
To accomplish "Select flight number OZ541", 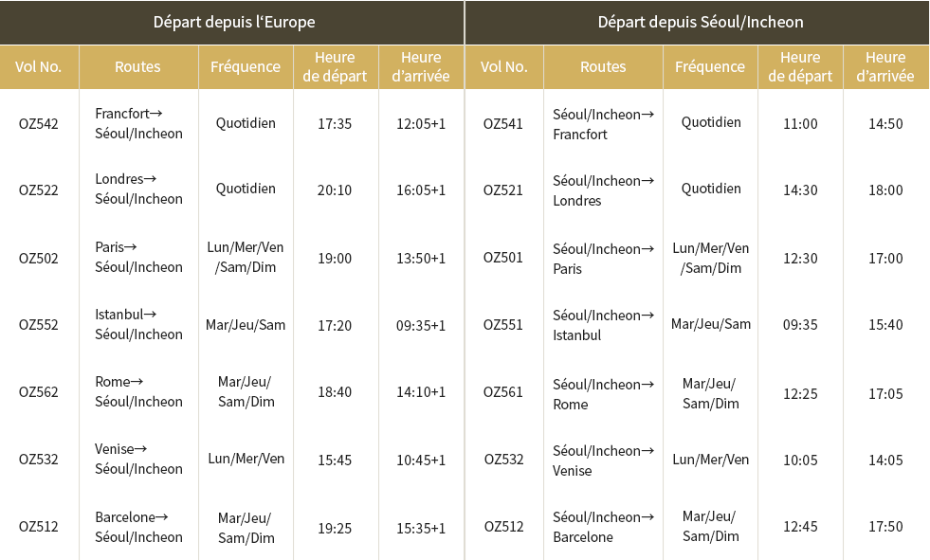I will click(503, 124).
